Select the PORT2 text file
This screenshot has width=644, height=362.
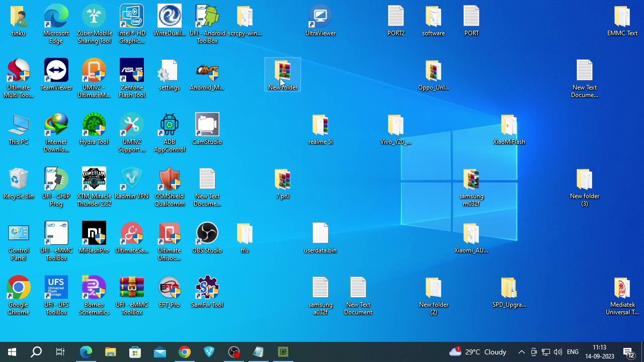tap(396, 21)
